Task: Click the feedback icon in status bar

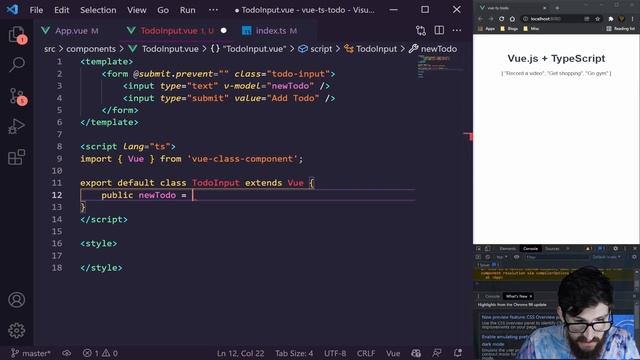Action: [x=437, y=353]
